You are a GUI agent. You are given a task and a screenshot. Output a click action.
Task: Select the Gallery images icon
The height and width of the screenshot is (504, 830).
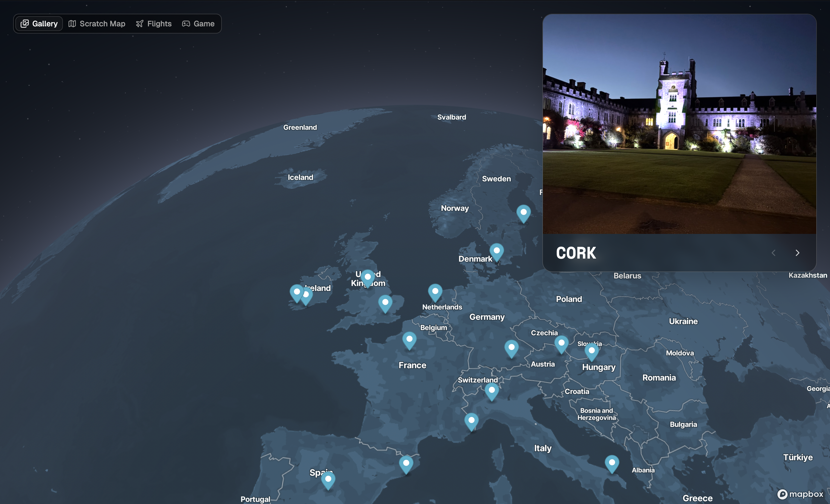click(25, 24)
